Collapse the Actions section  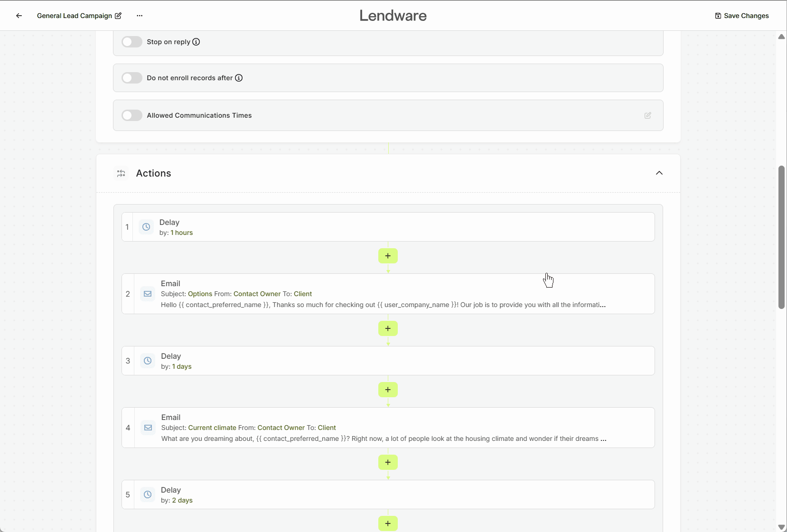659,173
